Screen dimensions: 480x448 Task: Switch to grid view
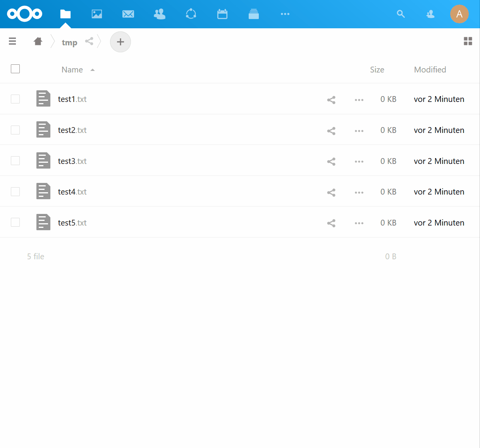468,41
